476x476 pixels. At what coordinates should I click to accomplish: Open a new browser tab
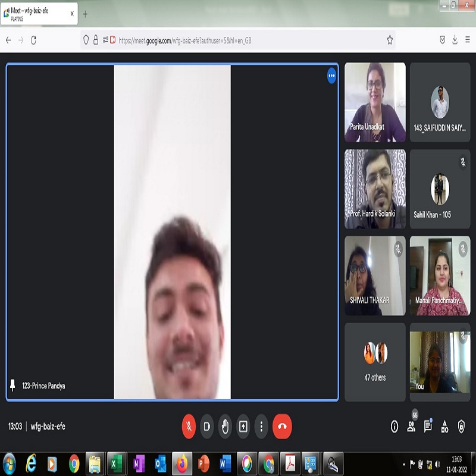click(85, 14)
